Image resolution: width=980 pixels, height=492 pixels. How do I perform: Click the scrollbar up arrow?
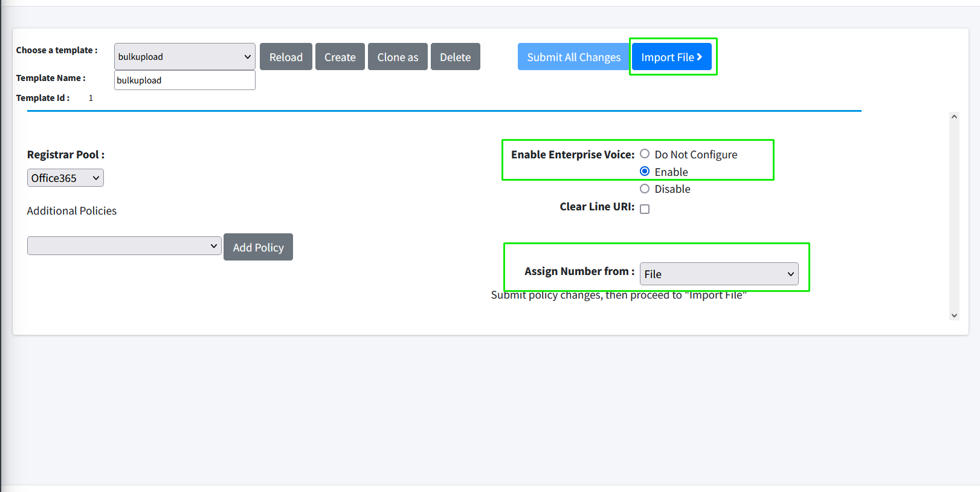coord(954,117)
